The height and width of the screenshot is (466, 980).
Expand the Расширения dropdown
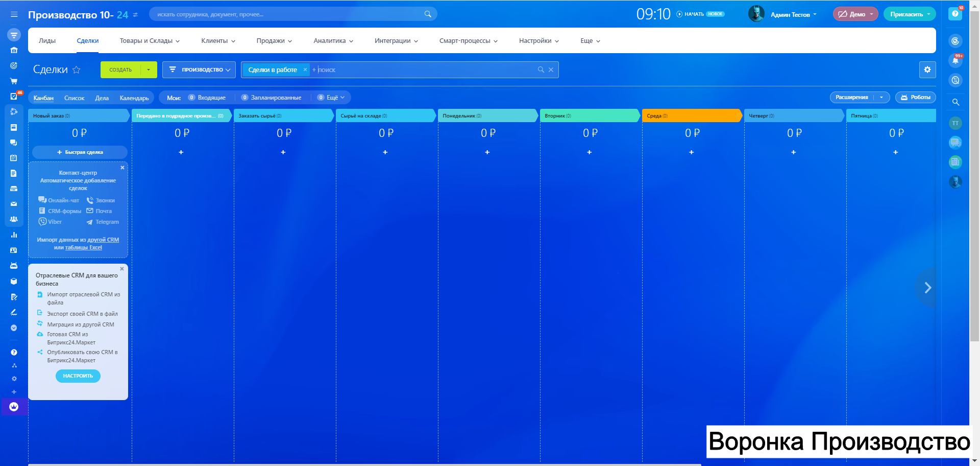[881, 98]
